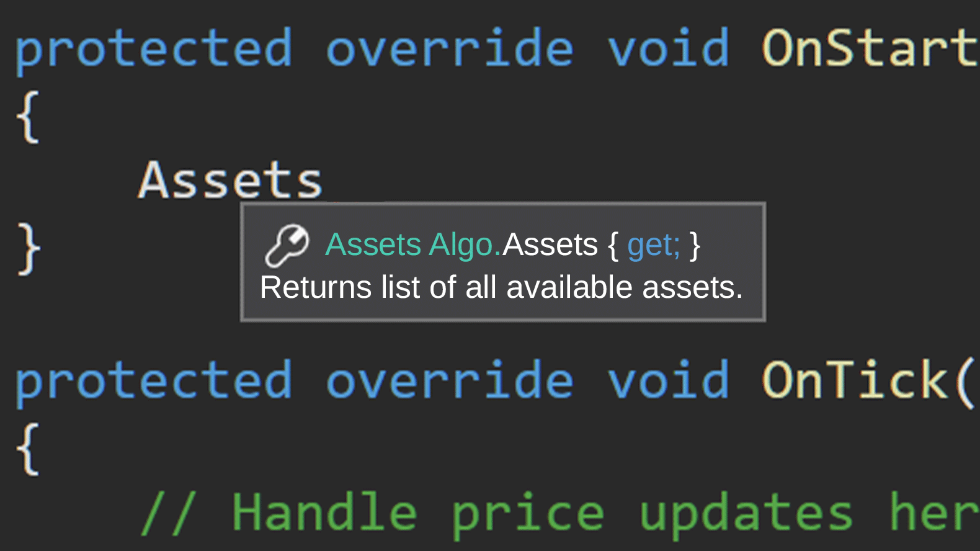Image resolution: width=980 pixels, height=551 pixels.
Task: Click the override keyword before OnTick
Action: coord(450,380)
